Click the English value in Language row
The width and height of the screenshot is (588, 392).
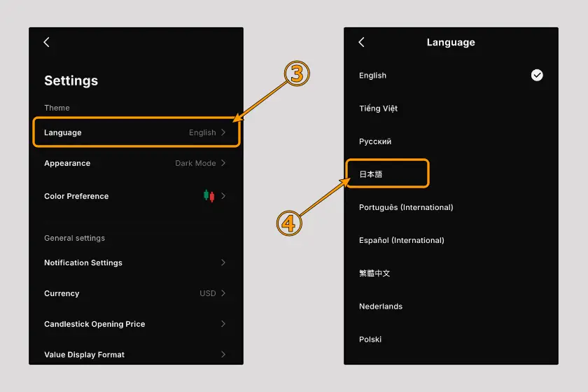(202, 132)
